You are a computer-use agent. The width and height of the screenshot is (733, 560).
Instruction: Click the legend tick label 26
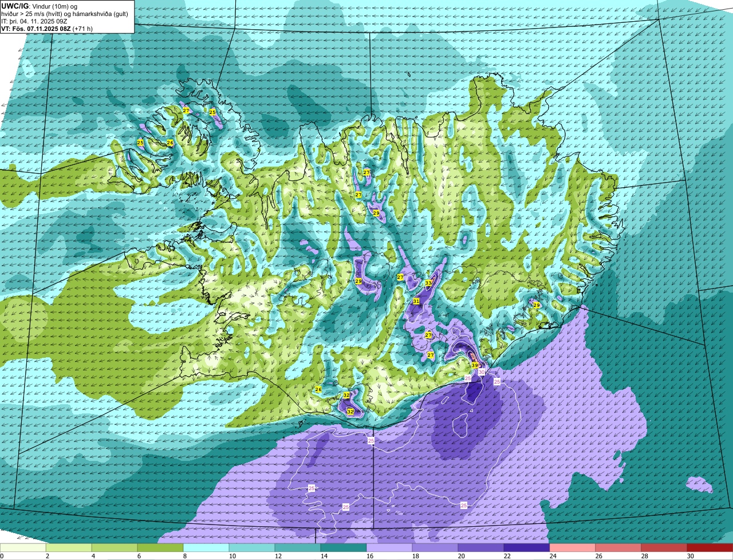(598, 556)
